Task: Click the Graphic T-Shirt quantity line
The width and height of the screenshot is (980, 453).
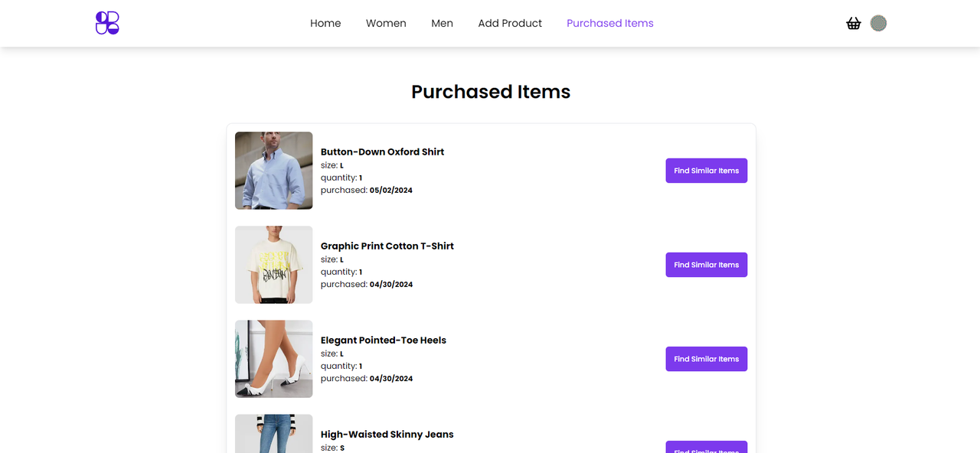Action: click(x=341, y=272)
